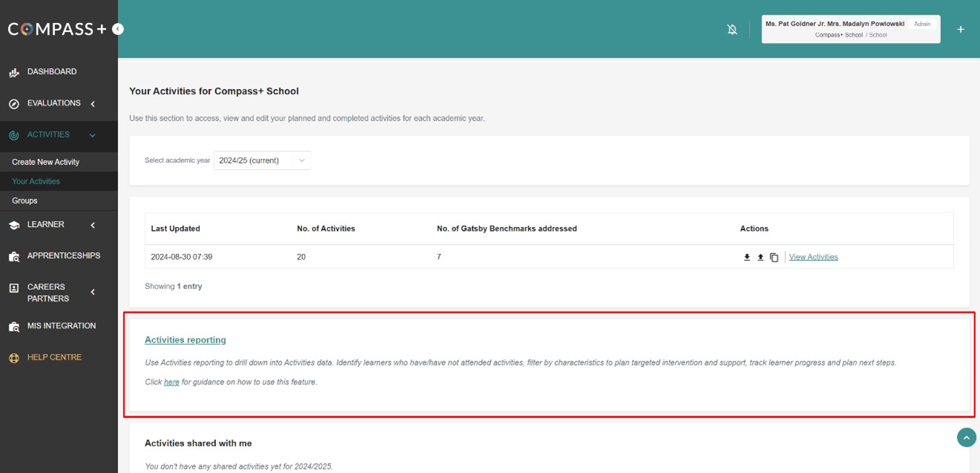This screenshot has width=980, height=473.
Task: Click the download icon in the Actions column
Action: coord(747,258)
